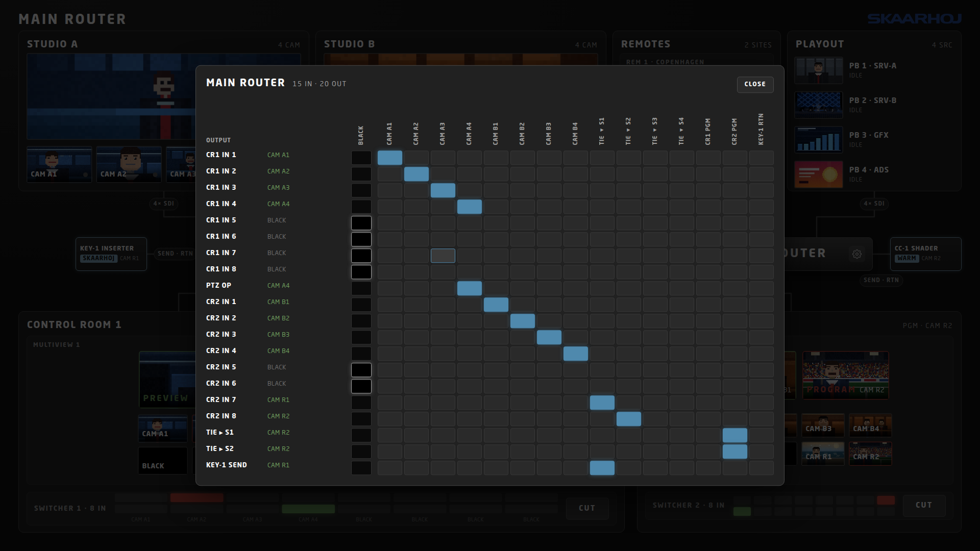The image size is (980, 551).
Task: Close the Main Router matrix dialog
Action: tap(755, 84)
